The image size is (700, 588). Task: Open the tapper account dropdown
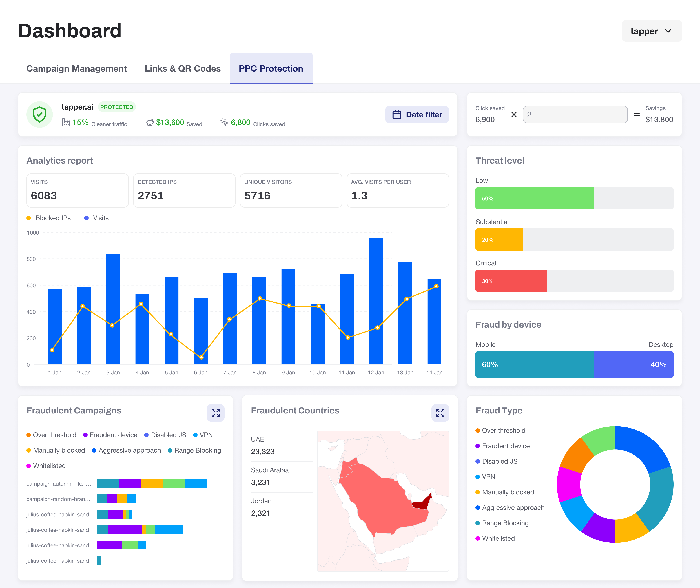[x=651, y=31]
